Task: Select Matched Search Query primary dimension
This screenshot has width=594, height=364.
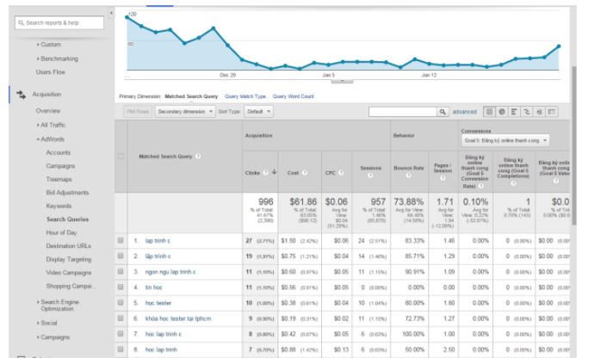Action: pyautogui.click(x=191, y=96)
